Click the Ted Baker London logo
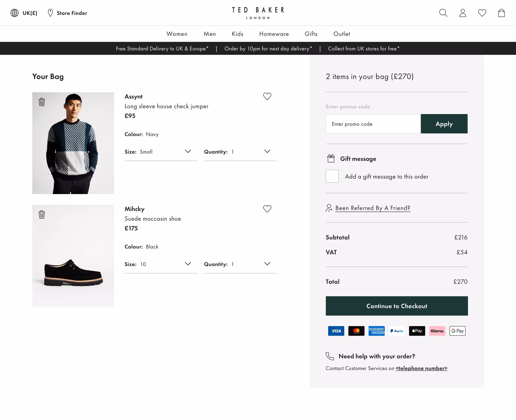Image resolution: width=516 pixels, height=420 pixels. pos(258,13)
